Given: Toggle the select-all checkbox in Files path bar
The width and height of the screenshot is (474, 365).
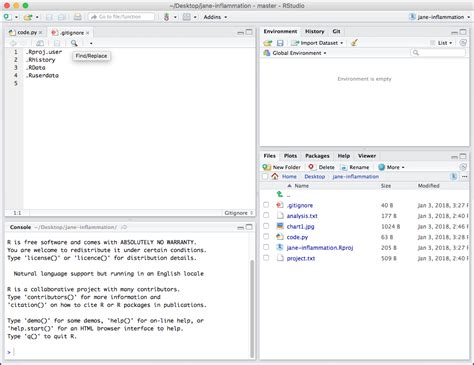Looking at the screenshot, I should pyautogui.click(x=265, y=176).
